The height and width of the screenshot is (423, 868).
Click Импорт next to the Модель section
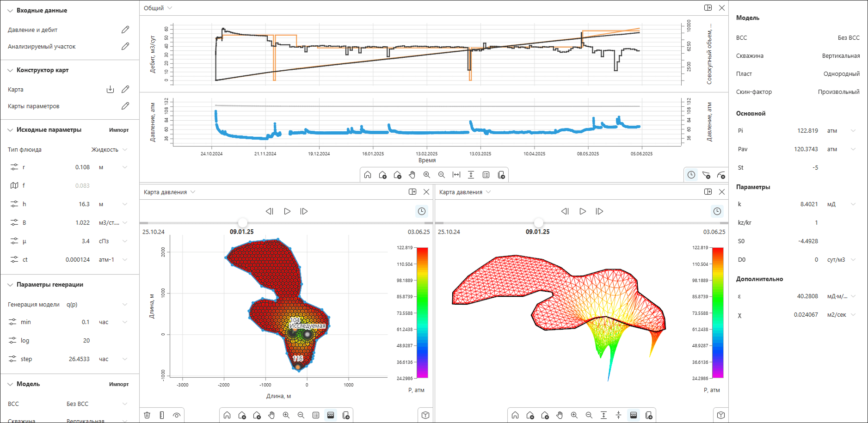(119, 384)
